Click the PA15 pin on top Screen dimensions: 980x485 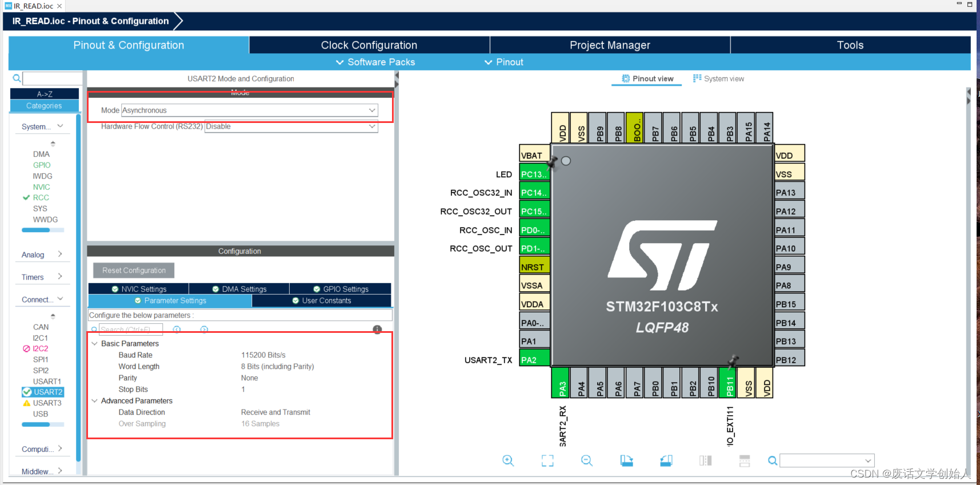coord(746,128)
